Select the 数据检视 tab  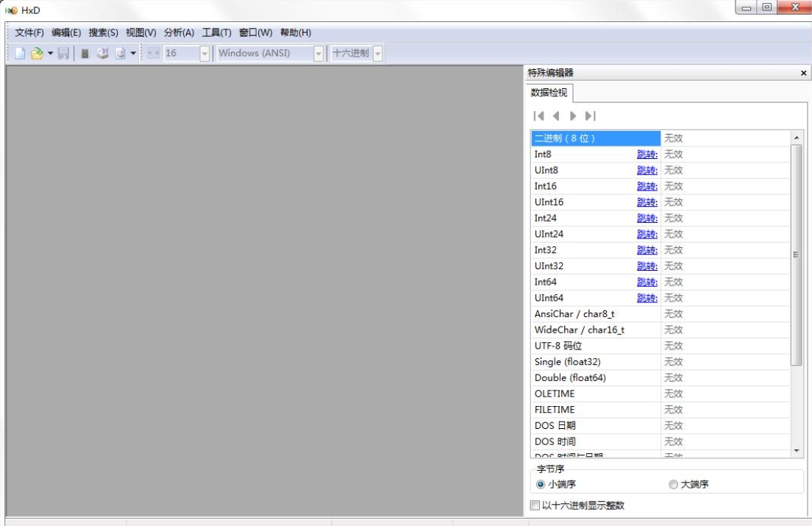coord(549,93)
